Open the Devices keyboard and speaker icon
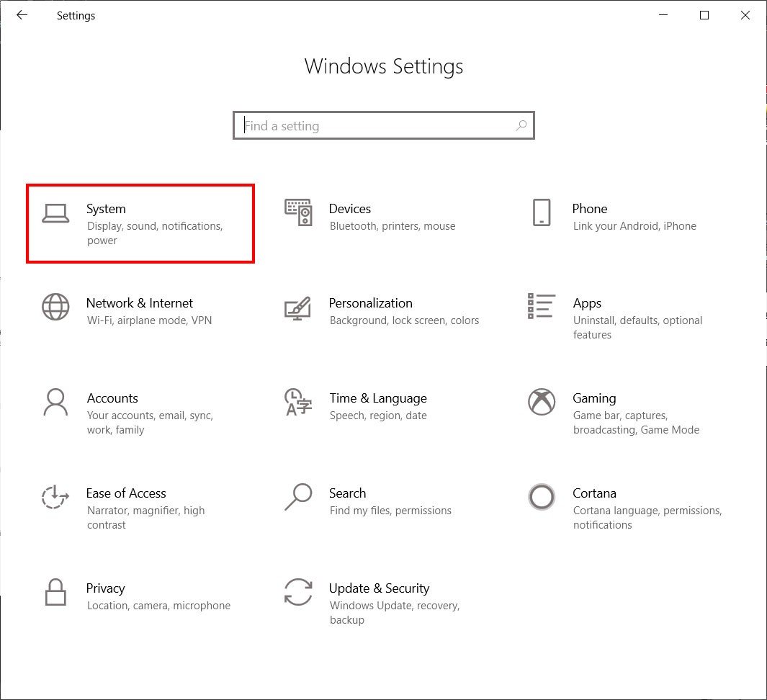Image resolution: width=767 pixels, height=700 pixels. (x=298, y=212)
